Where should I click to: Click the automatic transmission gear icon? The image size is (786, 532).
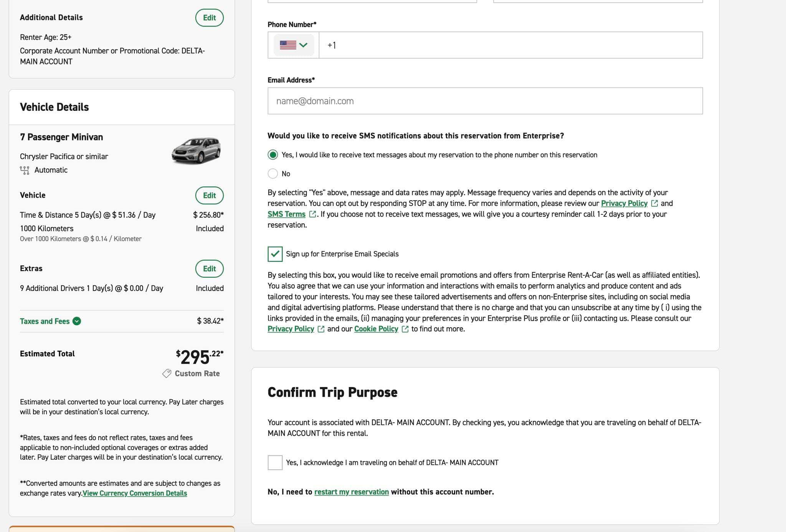[x=25, y=170]
